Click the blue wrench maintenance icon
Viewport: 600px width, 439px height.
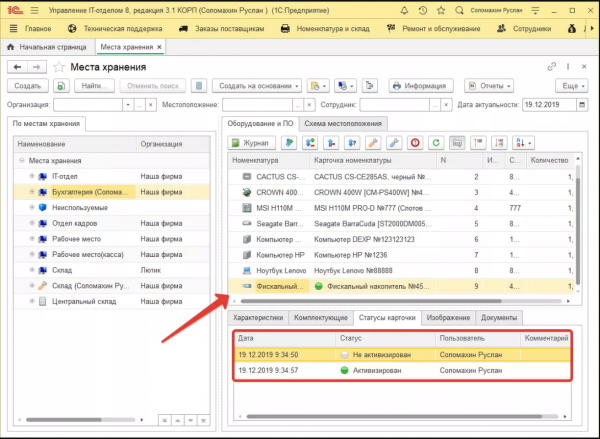click(394, 143)
